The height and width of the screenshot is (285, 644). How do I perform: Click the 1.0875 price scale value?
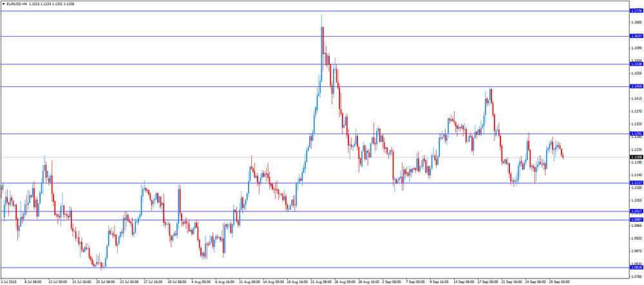tap(636, 251)
